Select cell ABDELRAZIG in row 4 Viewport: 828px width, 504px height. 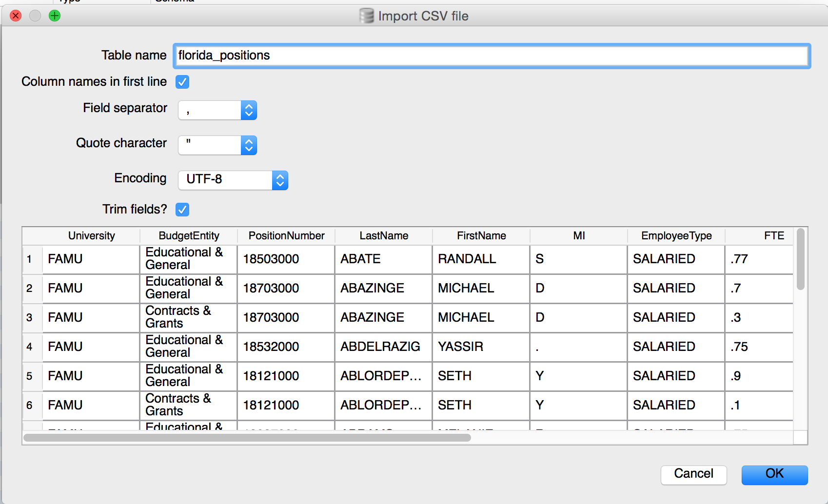pos(384,347)
